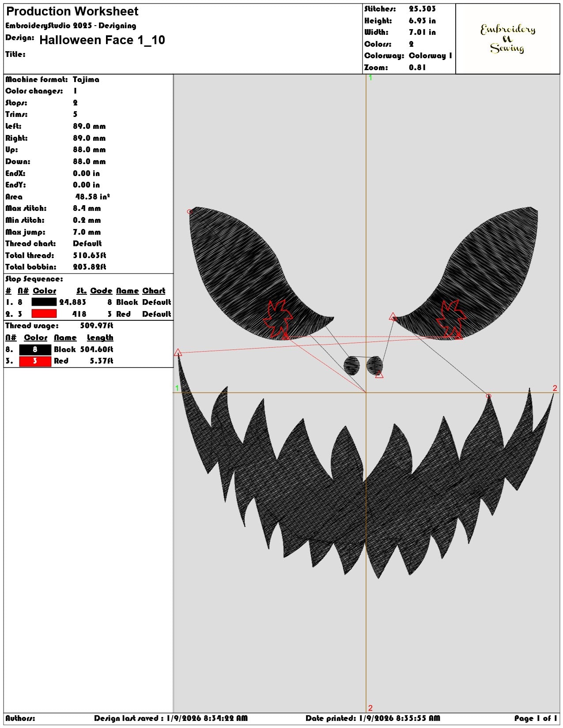Click 'St.' column header in Stop Sequence
The height and width of the screenshot is (728, 563).
[x=81, y=291]
